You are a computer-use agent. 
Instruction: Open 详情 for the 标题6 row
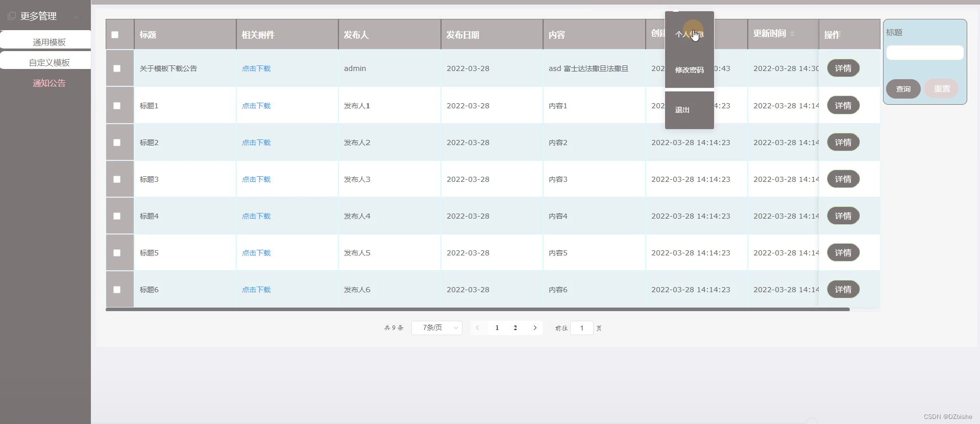843,290
